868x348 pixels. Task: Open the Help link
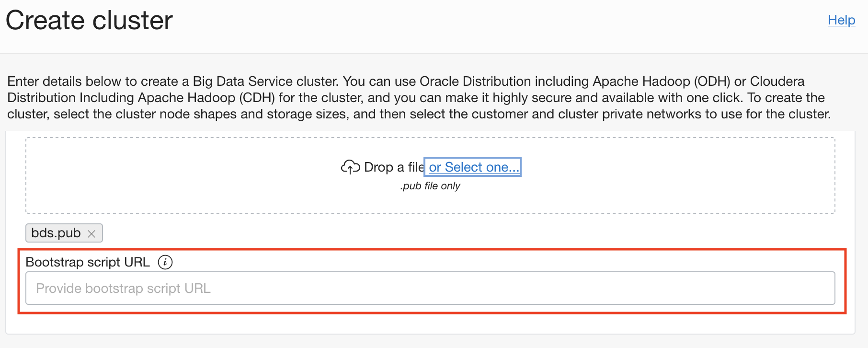tap(841, 20)
